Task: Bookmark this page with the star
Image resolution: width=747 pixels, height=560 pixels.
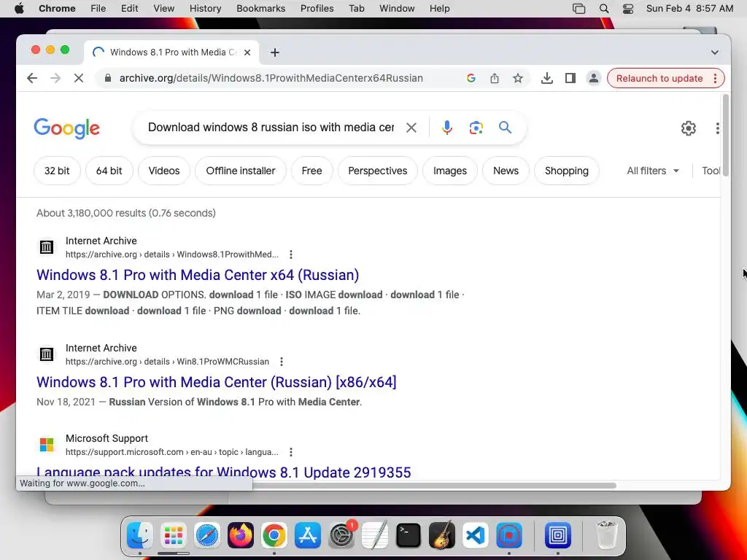Action: tap(518, 78)
